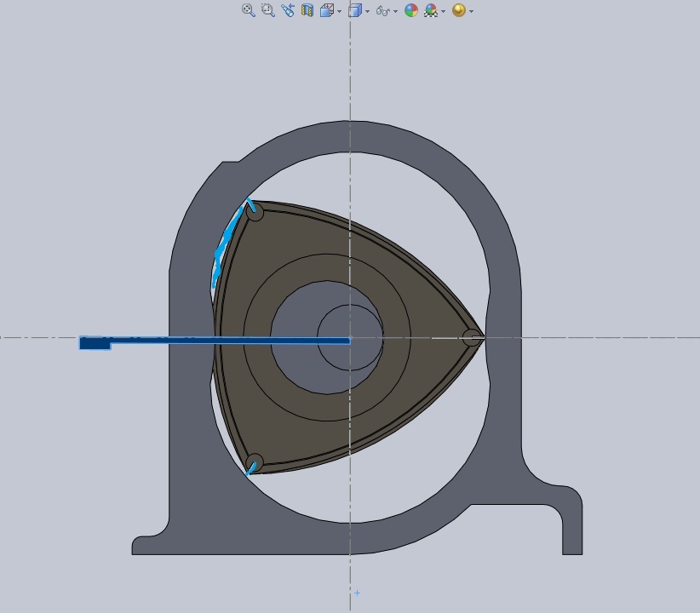Image resolution: width=700 pixels, height=613 pixels.
Task: Click the View Orientation cube icon
Action: [x=326, y=10]
